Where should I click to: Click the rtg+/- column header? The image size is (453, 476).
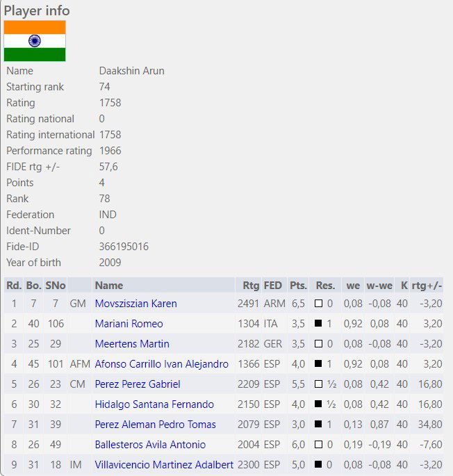[x=427, y=286]
